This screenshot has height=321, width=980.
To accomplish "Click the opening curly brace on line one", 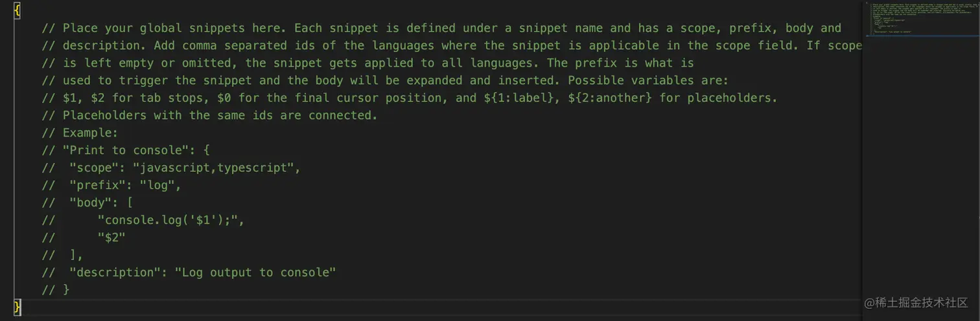I will pos(17,11).
